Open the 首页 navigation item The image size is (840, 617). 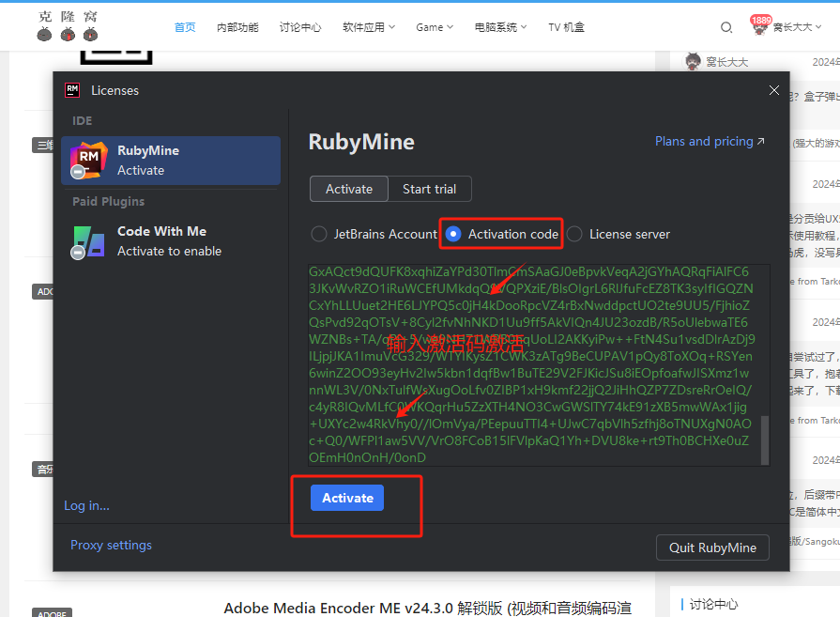click(x=185, y=27)
